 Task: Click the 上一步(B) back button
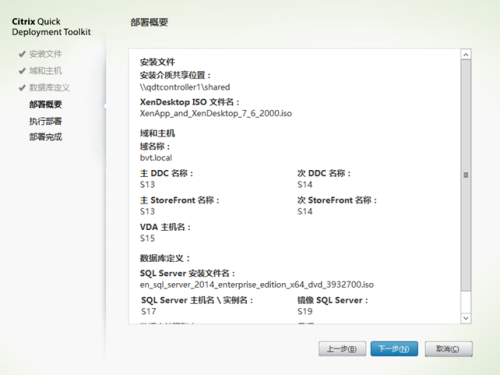point(342,349)
